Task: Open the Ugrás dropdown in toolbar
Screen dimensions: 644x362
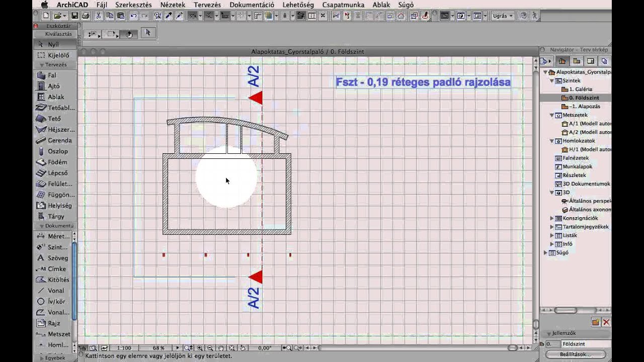Action: (x=503, y=16)
